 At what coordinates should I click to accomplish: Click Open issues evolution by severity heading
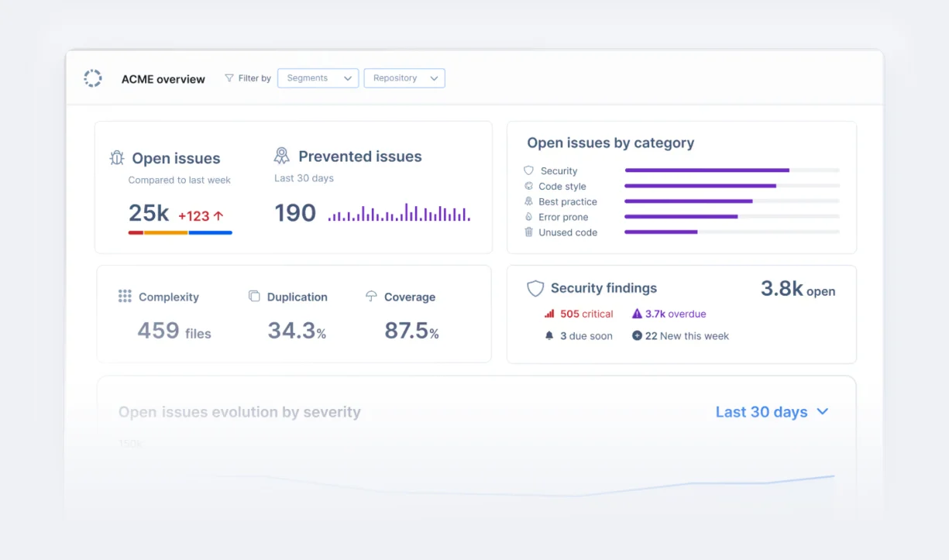pos(239,412)
